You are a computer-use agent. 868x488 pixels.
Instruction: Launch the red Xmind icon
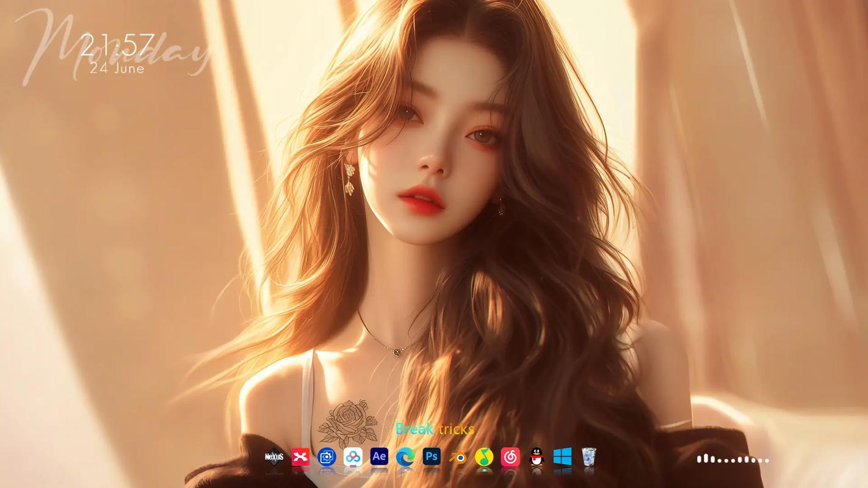pos(300,456)
